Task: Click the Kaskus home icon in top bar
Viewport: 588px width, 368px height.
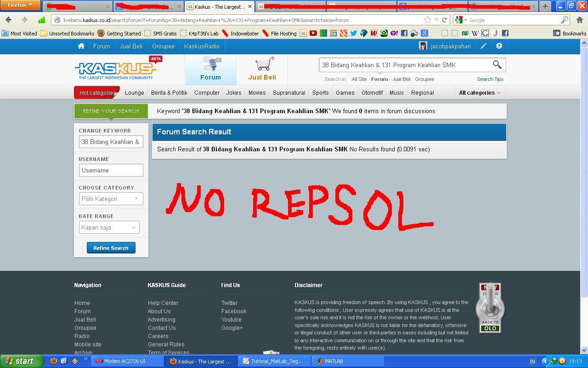Action: 81,46
